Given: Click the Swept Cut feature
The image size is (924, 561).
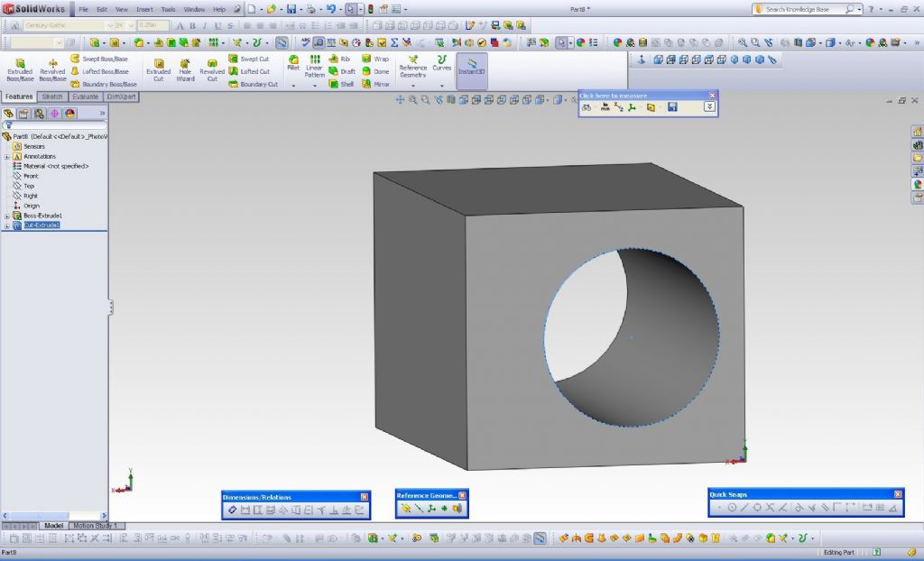Looking at the screenshot, I should (249, 59).
